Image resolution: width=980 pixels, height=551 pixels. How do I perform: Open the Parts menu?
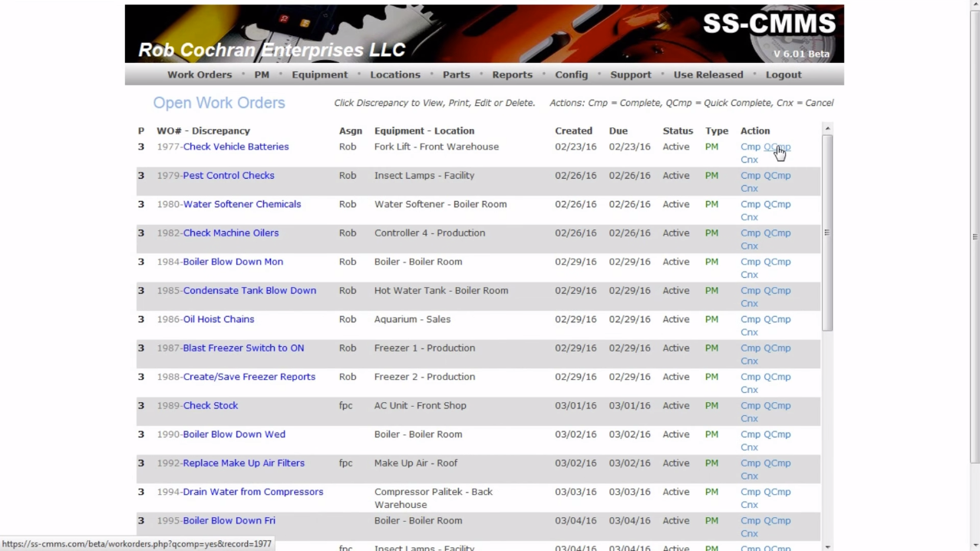(x=456, y=74)
